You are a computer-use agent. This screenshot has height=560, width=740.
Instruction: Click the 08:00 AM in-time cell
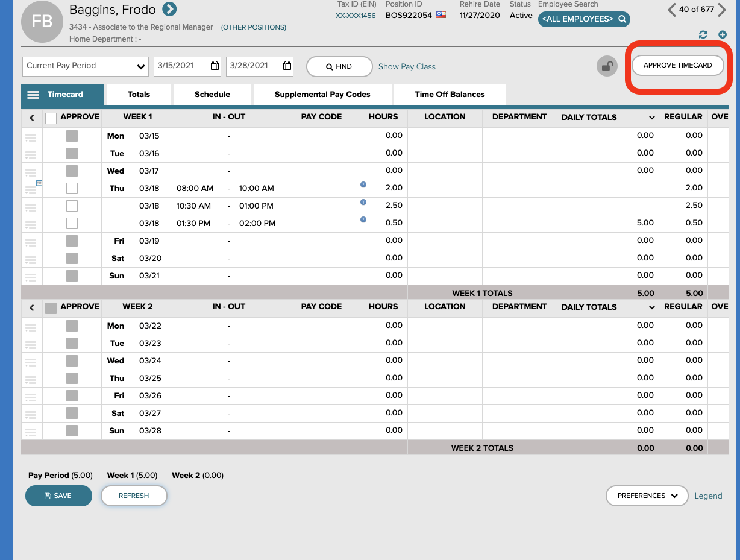[195, 188]
